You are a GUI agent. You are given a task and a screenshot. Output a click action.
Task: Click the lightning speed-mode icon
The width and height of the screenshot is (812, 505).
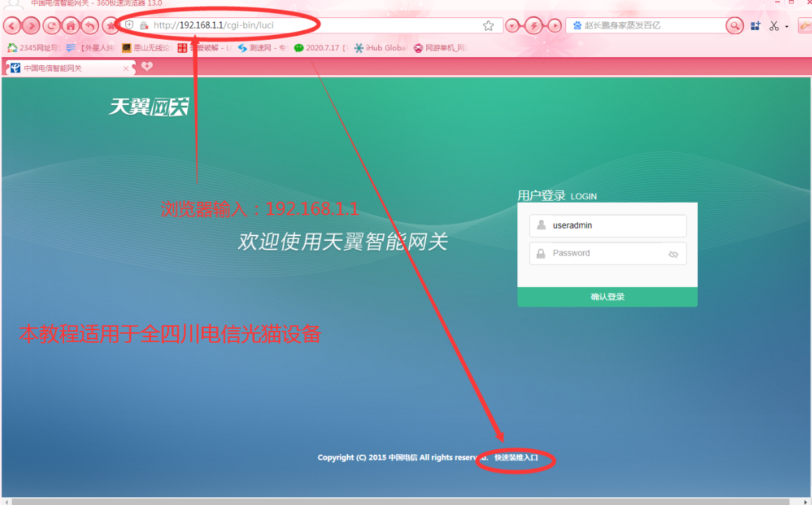533,25
